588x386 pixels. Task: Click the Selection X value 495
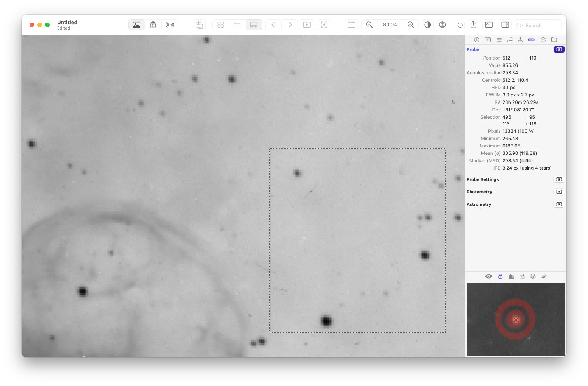pyautogui.click(x=507, y=117)
